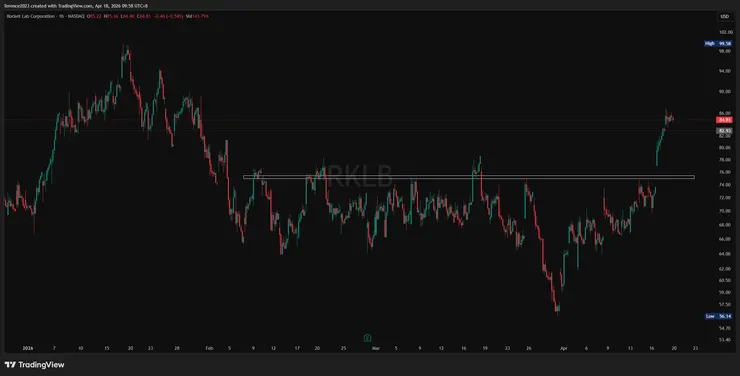Click the 64.00 price axis label
The image size is (740, 376).
[x=725, y=254]
